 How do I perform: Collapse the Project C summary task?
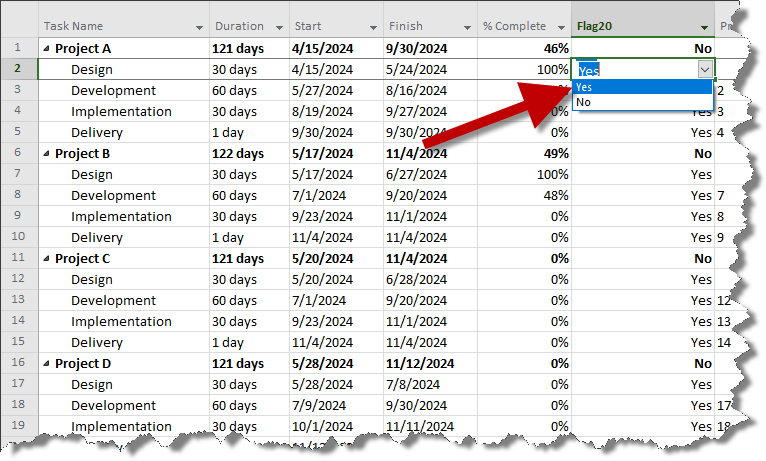point(46,258)
